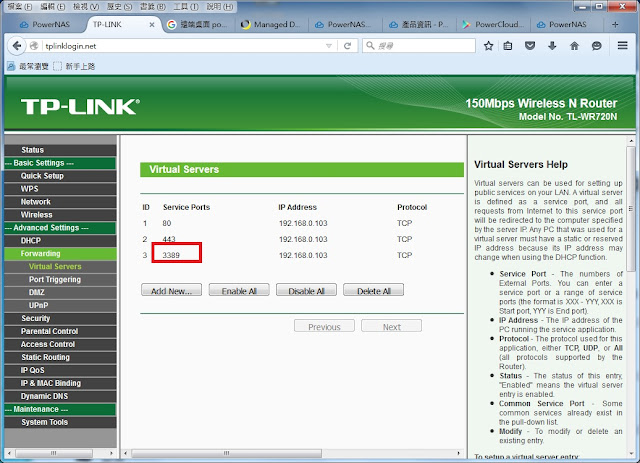Screen dimensions: 640x463
Task: Reload the page with the refresh icon
Action: click(x=347, y=46)
